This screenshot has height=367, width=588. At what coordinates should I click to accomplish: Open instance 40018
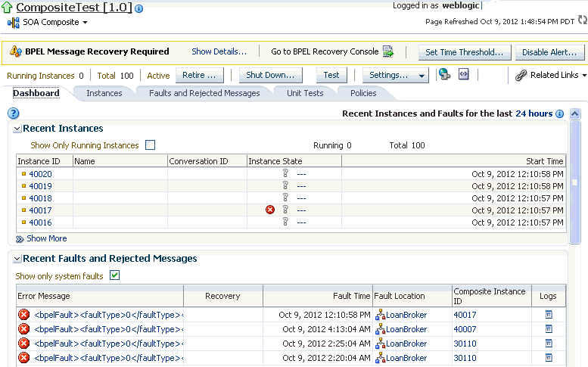pyautogui.click(x=41, y=198)
